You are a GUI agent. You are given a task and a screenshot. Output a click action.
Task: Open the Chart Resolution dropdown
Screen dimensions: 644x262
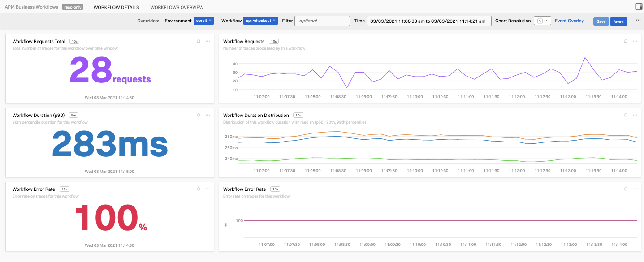(542, 21)
